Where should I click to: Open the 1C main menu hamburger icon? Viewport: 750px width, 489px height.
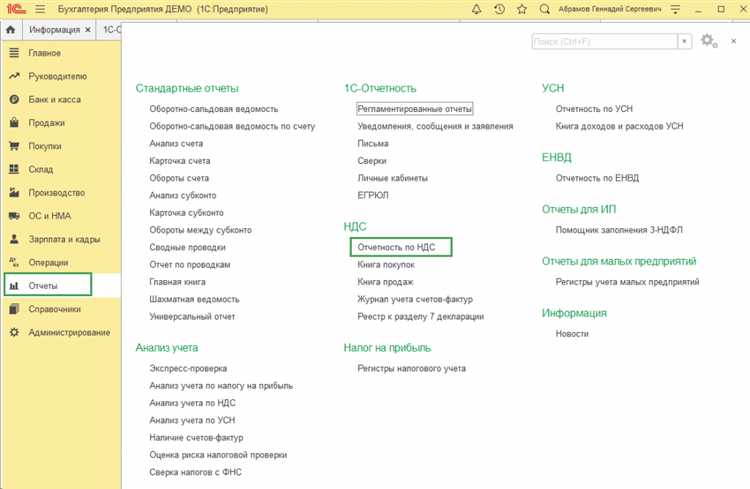pos(40,9)
